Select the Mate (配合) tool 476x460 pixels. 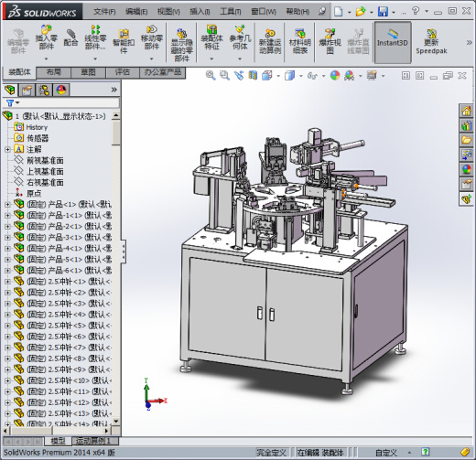click(70, 37)
